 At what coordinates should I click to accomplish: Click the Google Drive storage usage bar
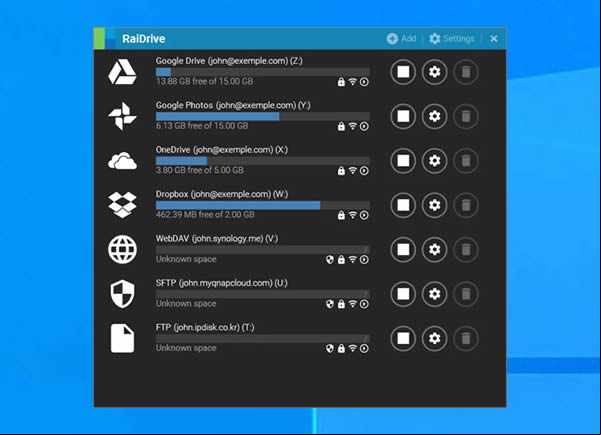tap(263, 72)
